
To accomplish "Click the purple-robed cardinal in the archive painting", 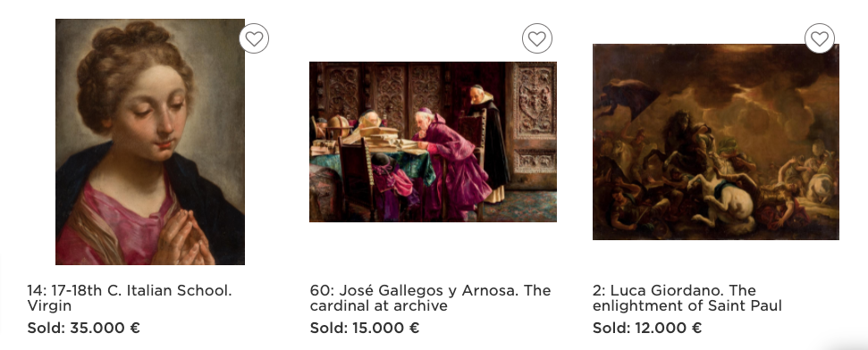I will pyautogui.click(x=450, y=165).
